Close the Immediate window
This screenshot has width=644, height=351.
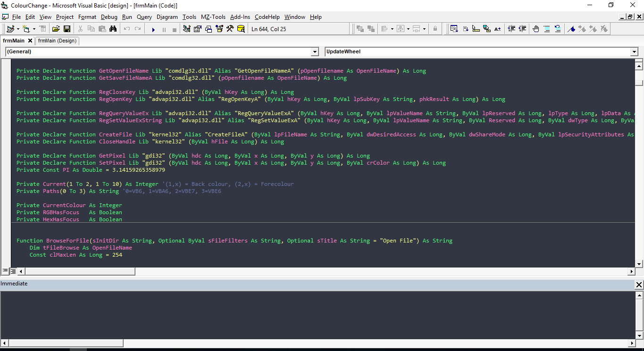pos(639,284)
